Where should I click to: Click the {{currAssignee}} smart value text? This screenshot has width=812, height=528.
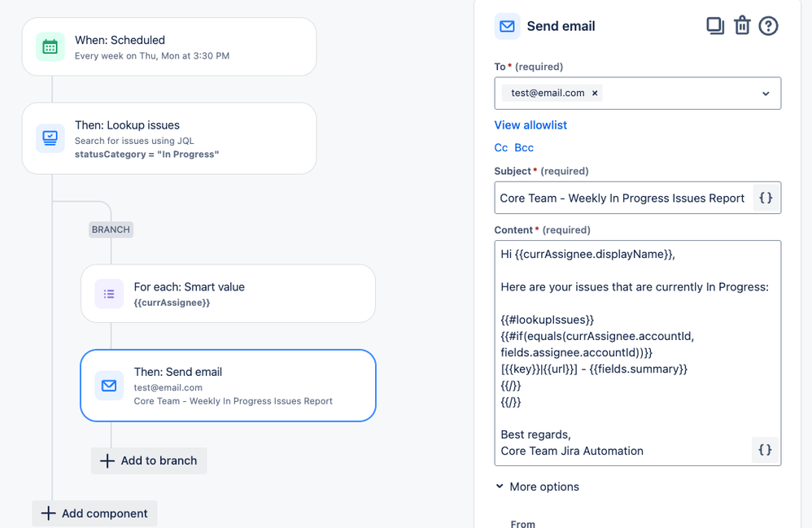pos(172,303)
